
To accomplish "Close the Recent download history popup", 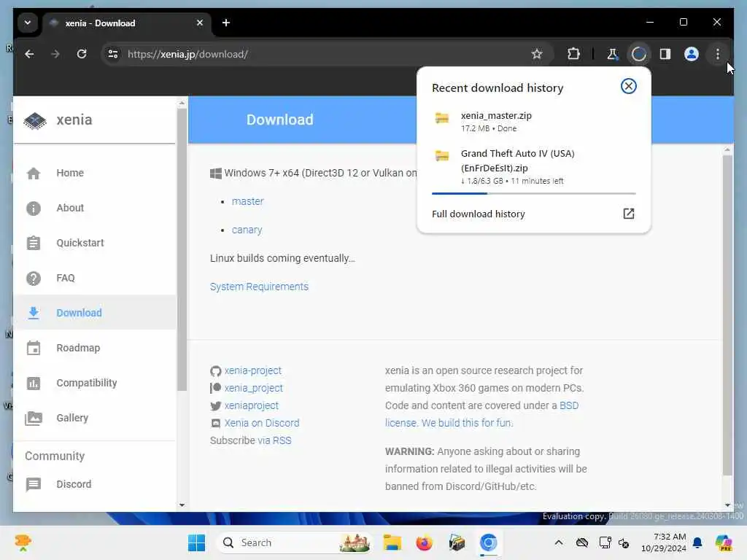I will click(x=628, y=86).
